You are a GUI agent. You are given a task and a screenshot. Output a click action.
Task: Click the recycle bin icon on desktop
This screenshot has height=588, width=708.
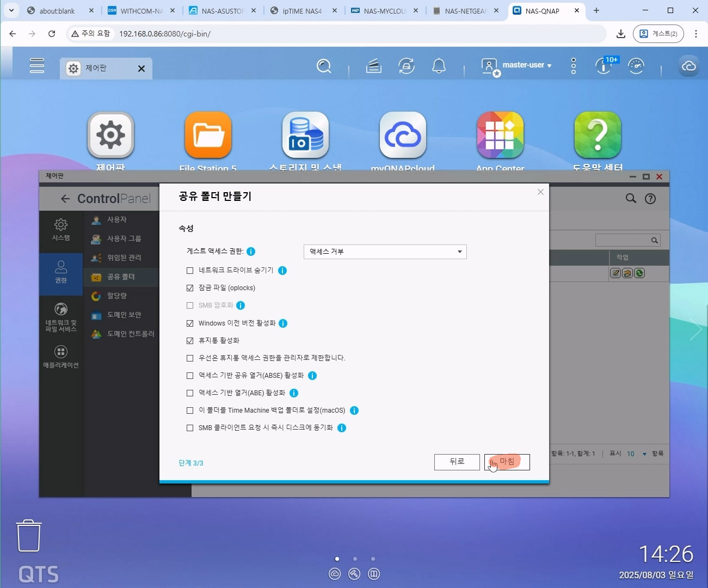click(x=29, y=536)
